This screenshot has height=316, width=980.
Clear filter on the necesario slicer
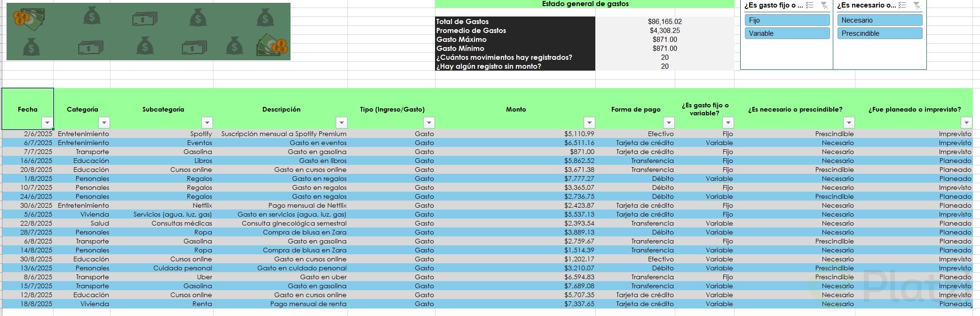[917, 5]
